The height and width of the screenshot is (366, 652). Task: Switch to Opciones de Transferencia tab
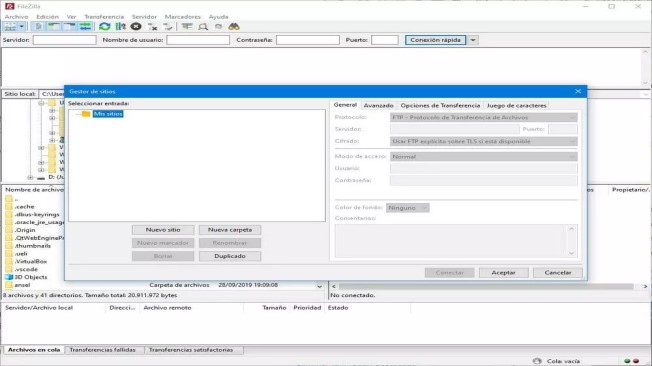pos(440,106)
